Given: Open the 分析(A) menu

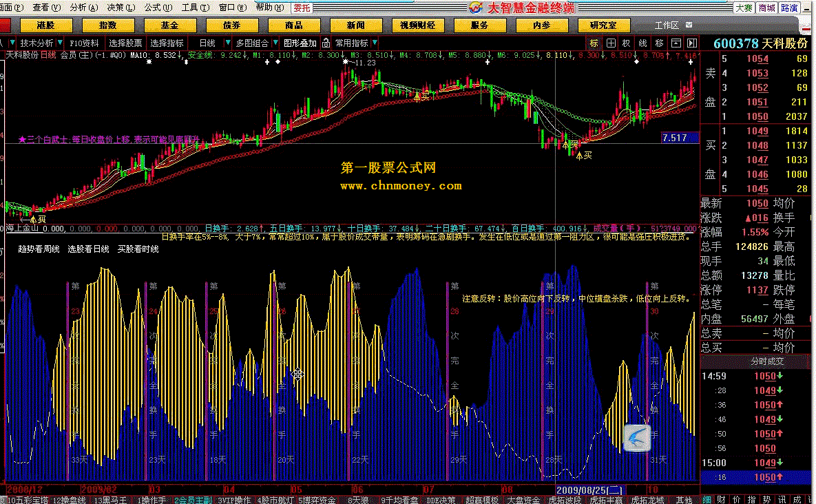Looking at the screenshot, I should coord(84,8).
